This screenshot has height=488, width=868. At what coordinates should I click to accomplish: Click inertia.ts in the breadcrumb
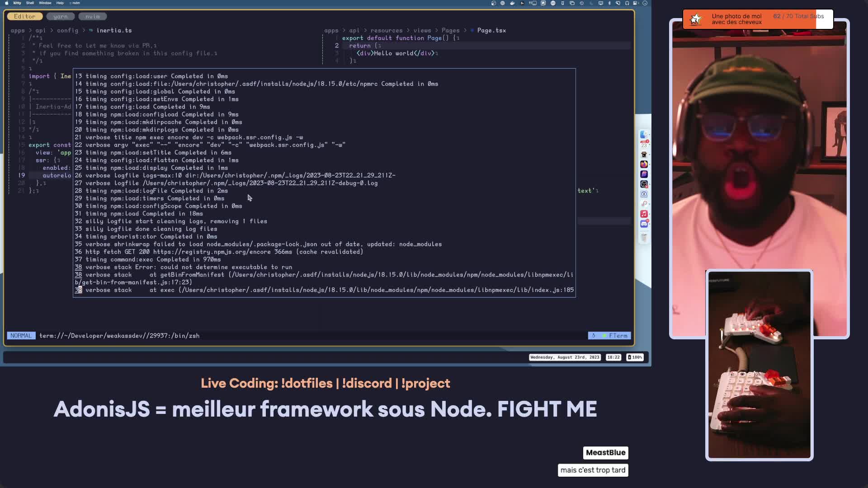[x=114, y=30]
